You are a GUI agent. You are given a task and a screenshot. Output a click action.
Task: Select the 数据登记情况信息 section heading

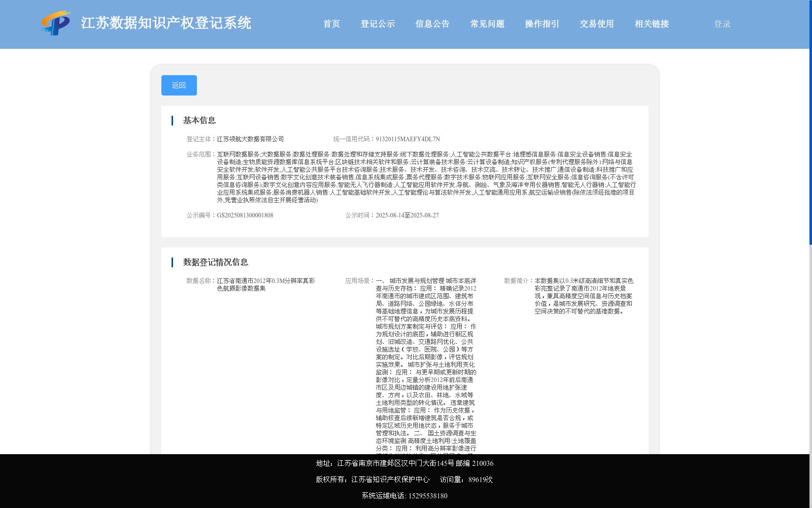[x=216, y=262]
